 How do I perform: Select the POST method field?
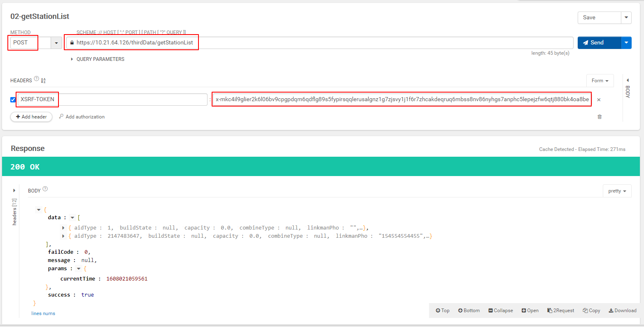30,43
